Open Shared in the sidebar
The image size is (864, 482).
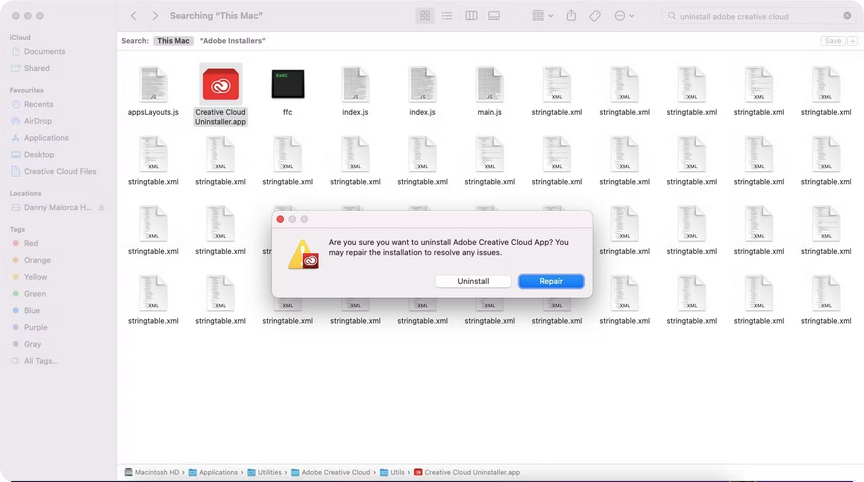(x=36, y=68)
